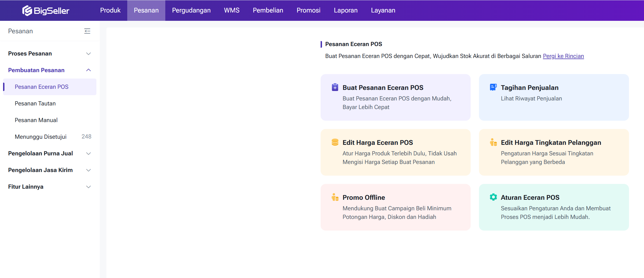Open the Laporan menu
Image resolution: width=644 pixels, height=278 pixels.
[x=345, y=10]
